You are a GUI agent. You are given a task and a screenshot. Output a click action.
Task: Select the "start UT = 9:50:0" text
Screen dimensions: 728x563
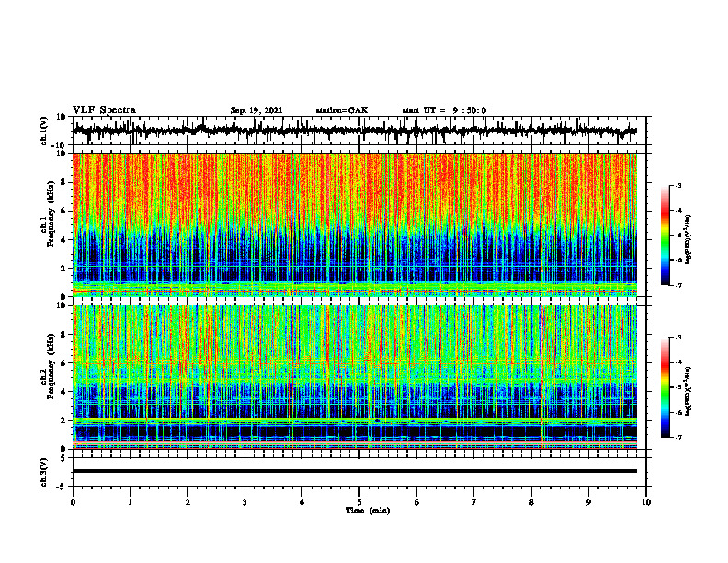click(x=444, y=110)
